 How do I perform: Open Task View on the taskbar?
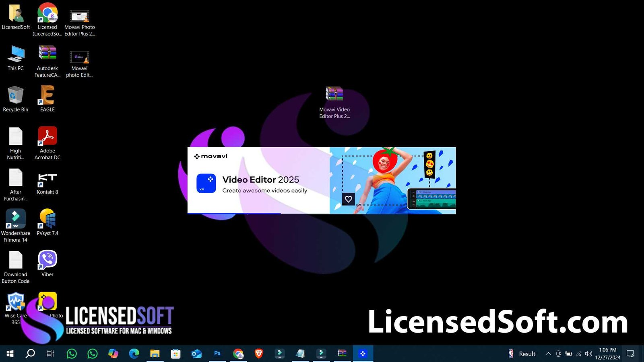(50, 354)
